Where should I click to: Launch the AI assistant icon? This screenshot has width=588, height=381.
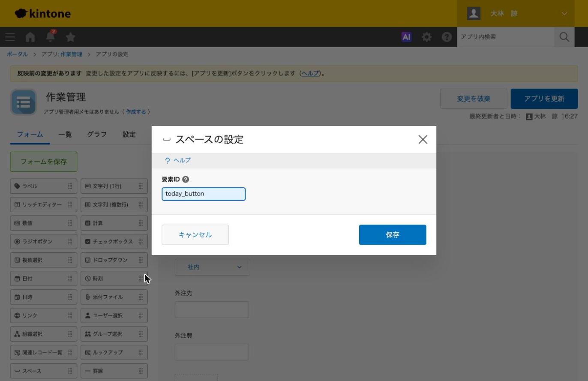pos(406,37)
